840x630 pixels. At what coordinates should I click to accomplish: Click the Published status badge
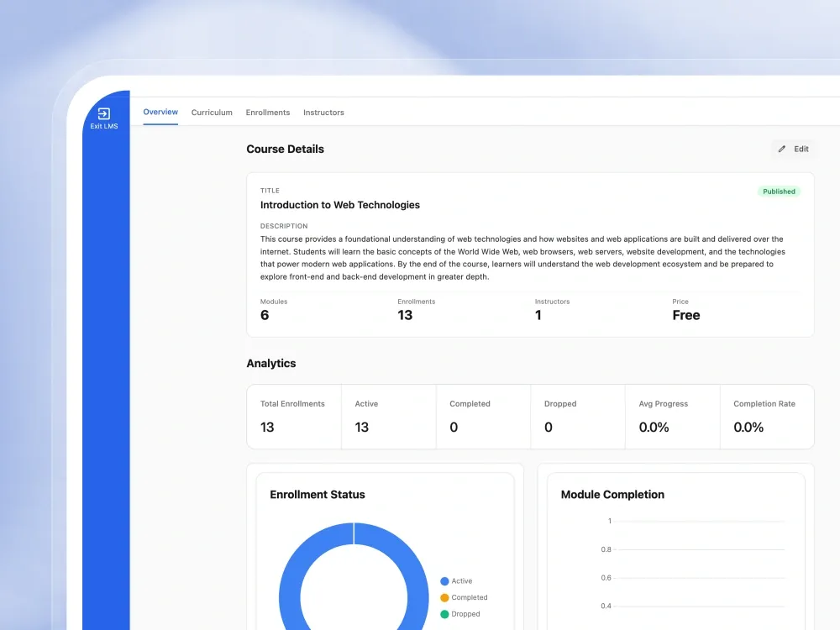(779, 192)
